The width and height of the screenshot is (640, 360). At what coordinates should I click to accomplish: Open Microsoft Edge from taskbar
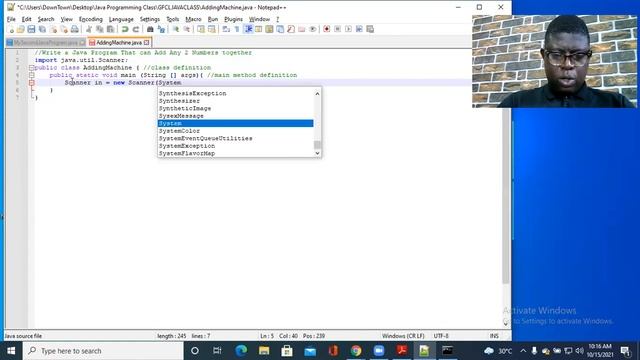pos(241,351)
